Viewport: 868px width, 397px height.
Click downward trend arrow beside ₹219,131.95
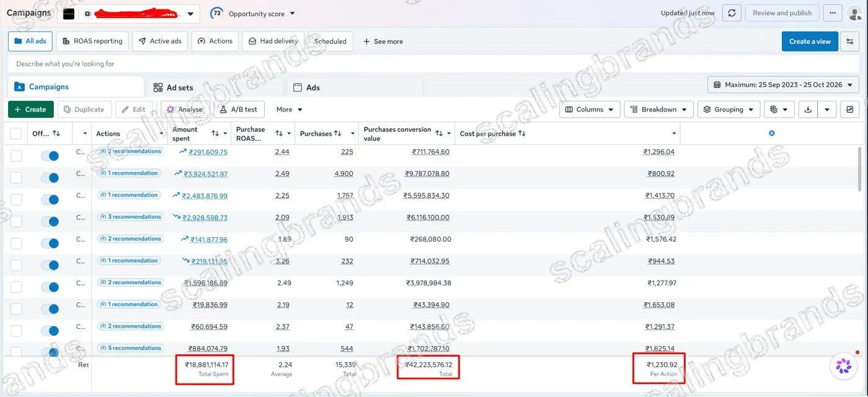point(186,261)
